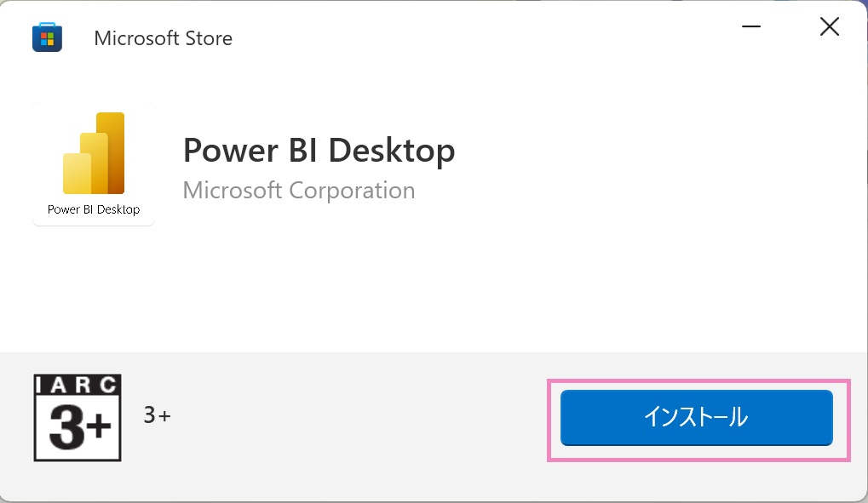Click the Power BI Desktop bar-chart logo

(94, 153)
